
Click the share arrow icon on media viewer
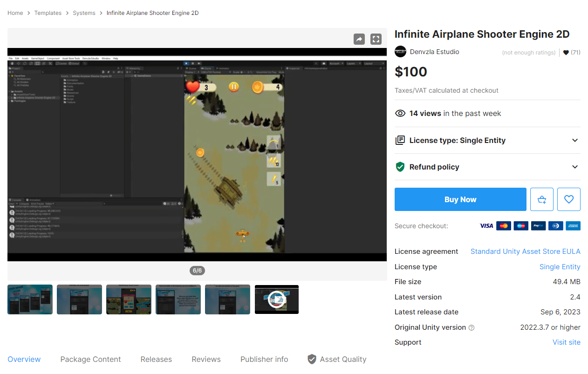pos(359,39)
